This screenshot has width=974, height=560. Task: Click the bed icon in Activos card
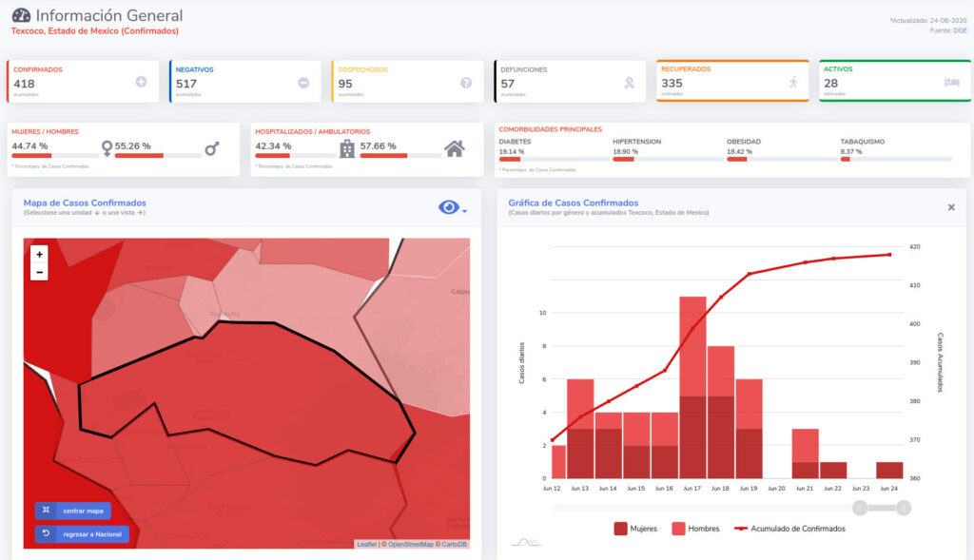951,83
